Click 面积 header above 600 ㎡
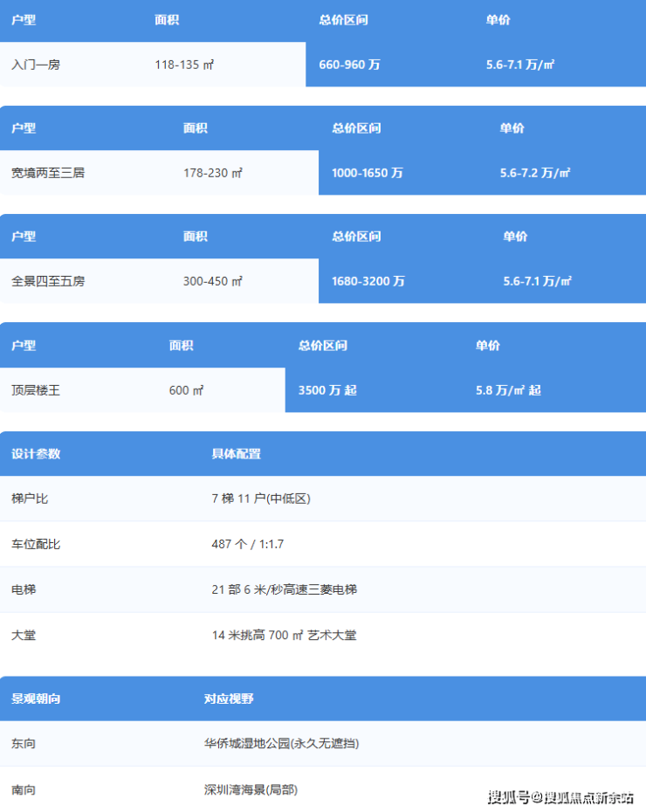 (182, 346)
